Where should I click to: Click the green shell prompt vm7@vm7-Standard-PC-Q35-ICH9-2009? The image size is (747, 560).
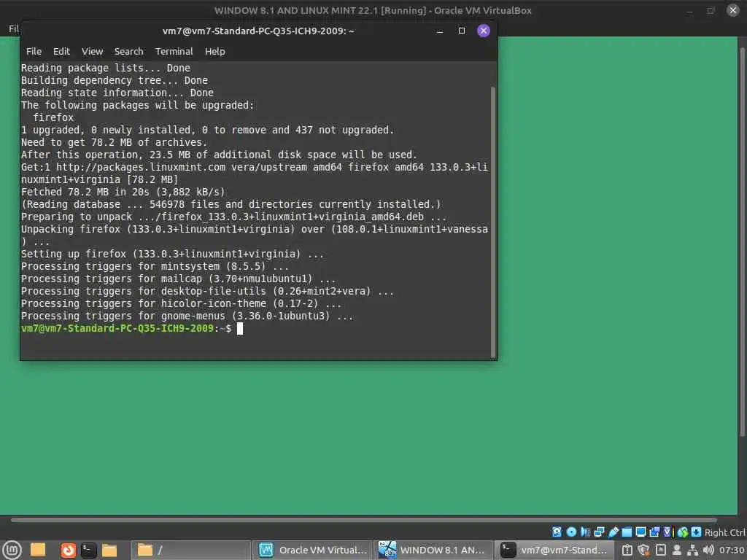[117, 328]
